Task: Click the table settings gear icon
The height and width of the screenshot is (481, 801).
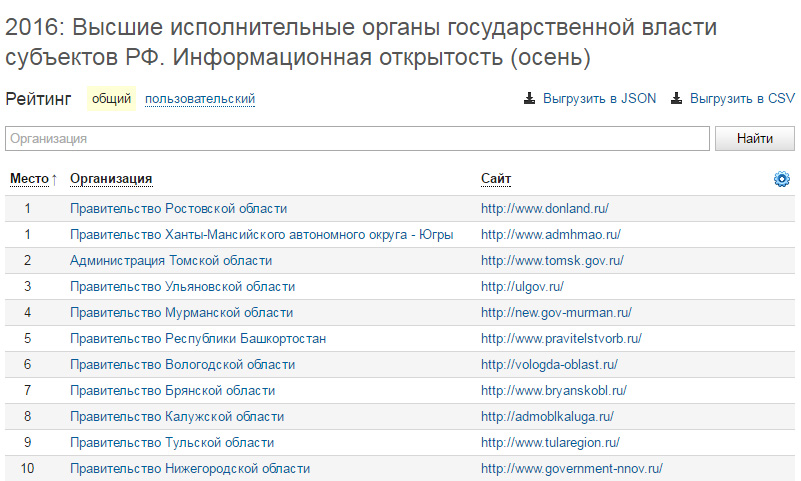Action: tap(781, 179)
